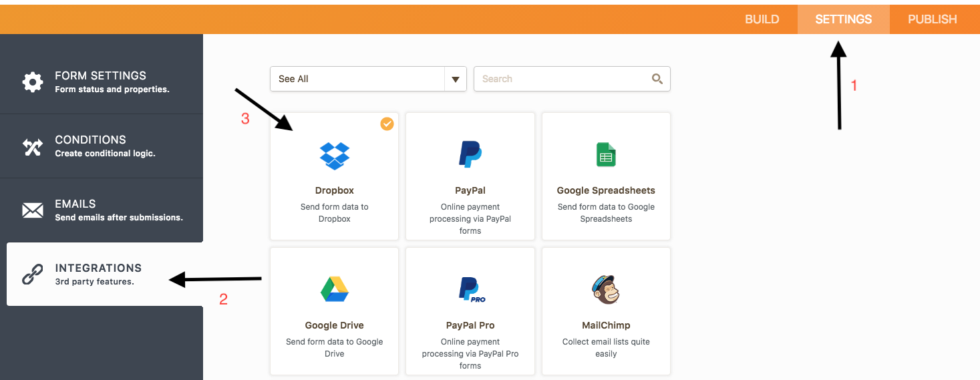Viewport: 980px width, 380px height.
Task: Click the Dropbox card title
Action: coord(335,190)
